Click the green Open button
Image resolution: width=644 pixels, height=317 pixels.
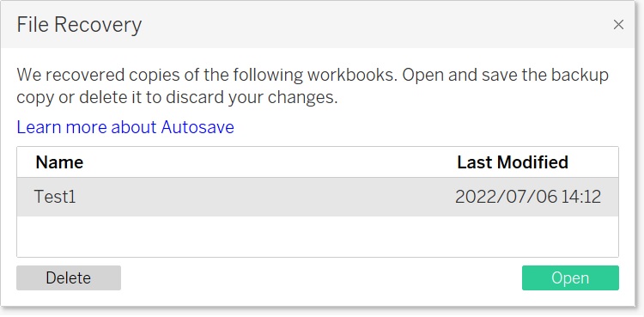point(570,278)
